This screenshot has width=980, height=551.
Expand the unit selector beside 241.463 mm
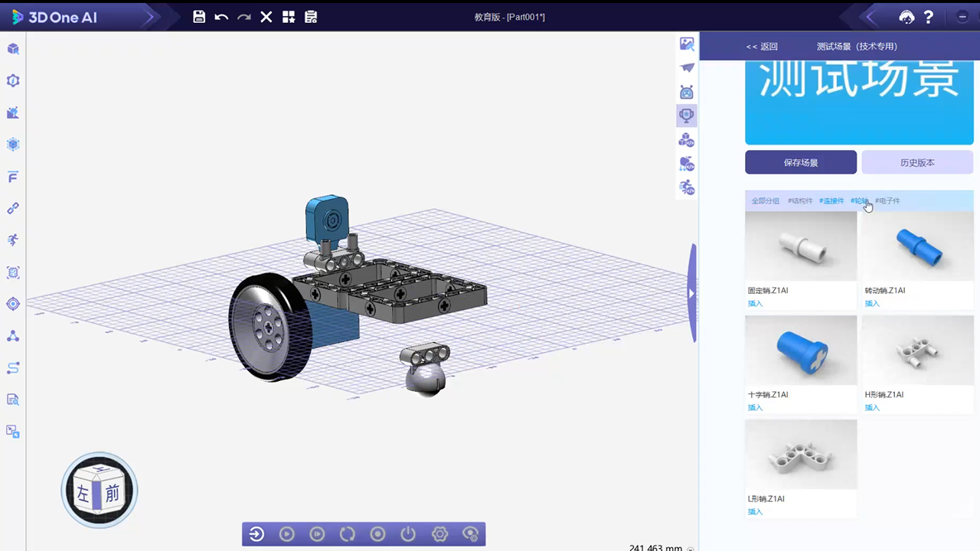tap(689, 548)
